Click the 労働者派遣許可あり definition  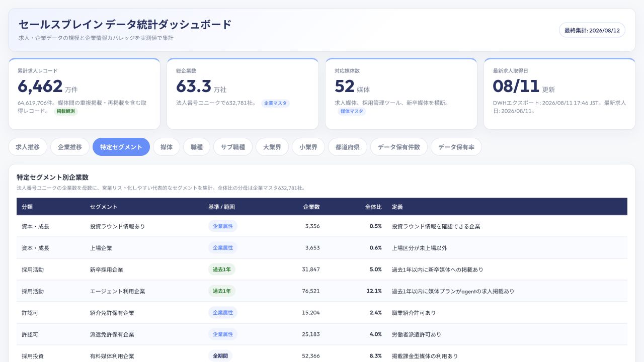coord(417,334)
